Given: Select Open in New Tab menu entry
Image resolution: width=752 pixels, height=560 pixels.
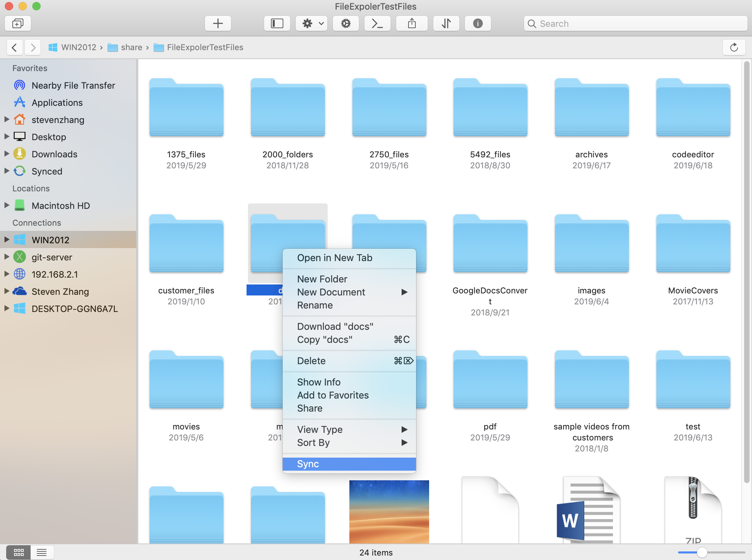Looking at the screenshot, I should tap(335, 258).
